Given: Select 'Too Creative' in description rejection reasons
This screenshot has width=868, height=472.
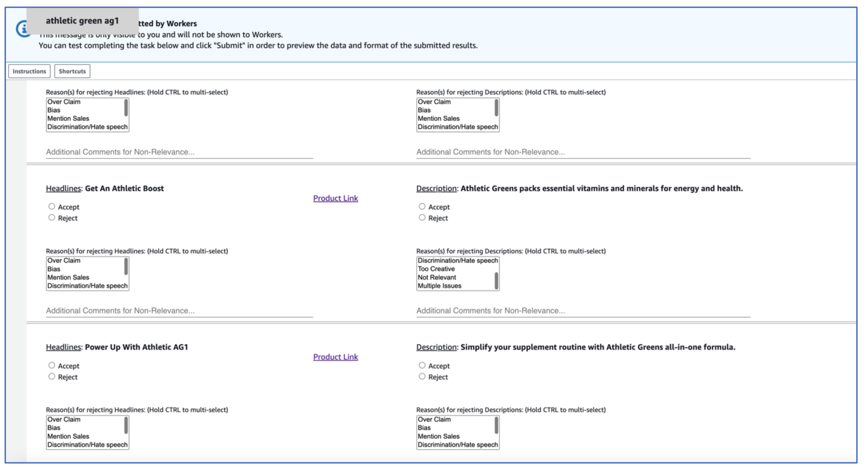Looking at the screenshot, I should 436,269.
